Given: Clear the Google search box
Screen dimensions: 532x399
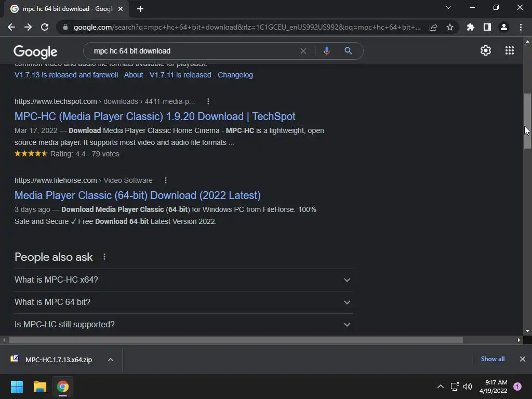Looking at the screenshot, I should click(x=303, y=51).
